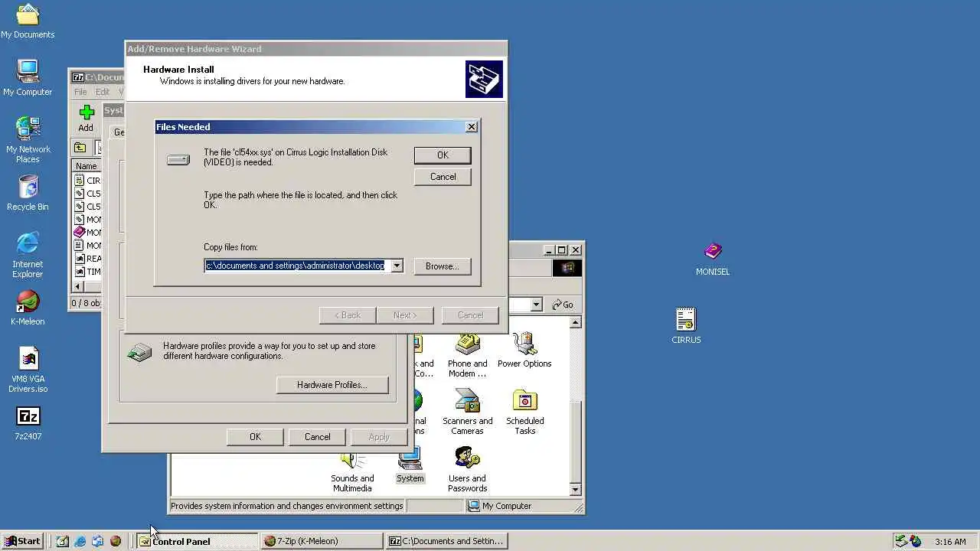Image resolution: width=980 pixels, height=551 pixels.
Task: Open the My Documents desktop icon
Action: pyautogui.click(x=28, y=21)
